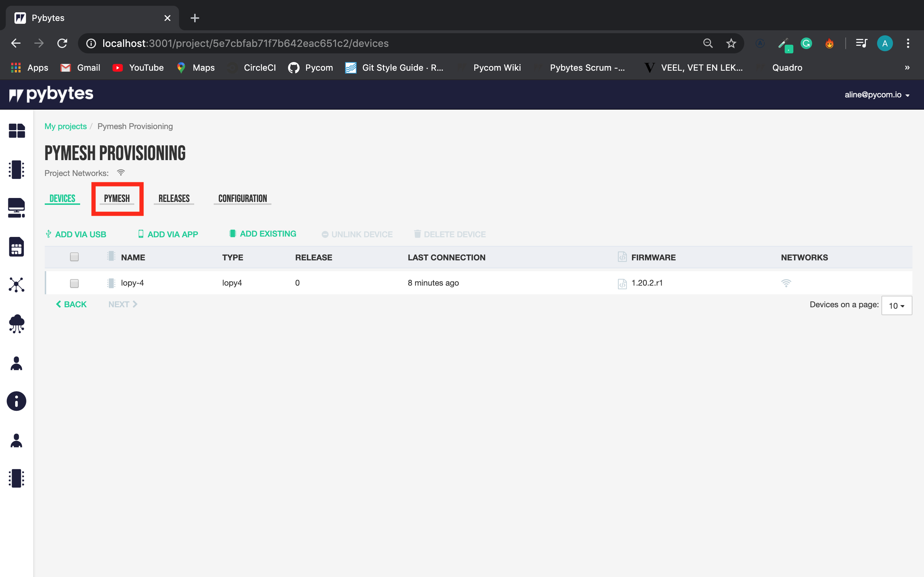The height and width of the screenshot is (577, 924).
Task: Click the Grammarly extension icon in toolbar
Action: coord(806,43)
